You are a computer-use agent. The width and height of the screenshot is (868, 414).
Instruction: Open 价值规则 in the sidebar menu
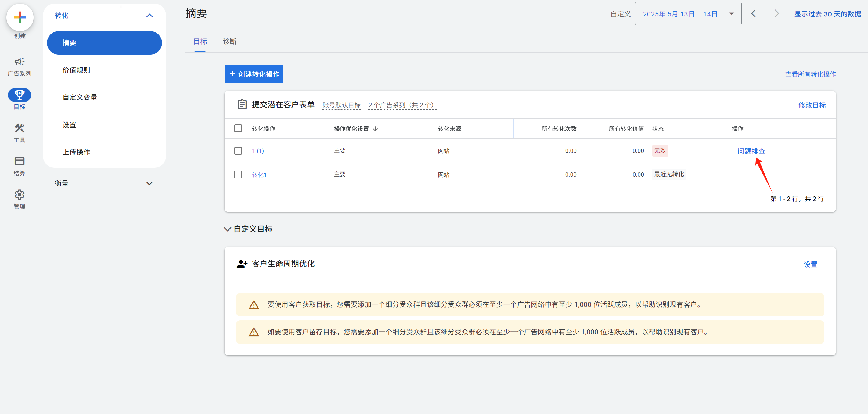pos(77,70)
